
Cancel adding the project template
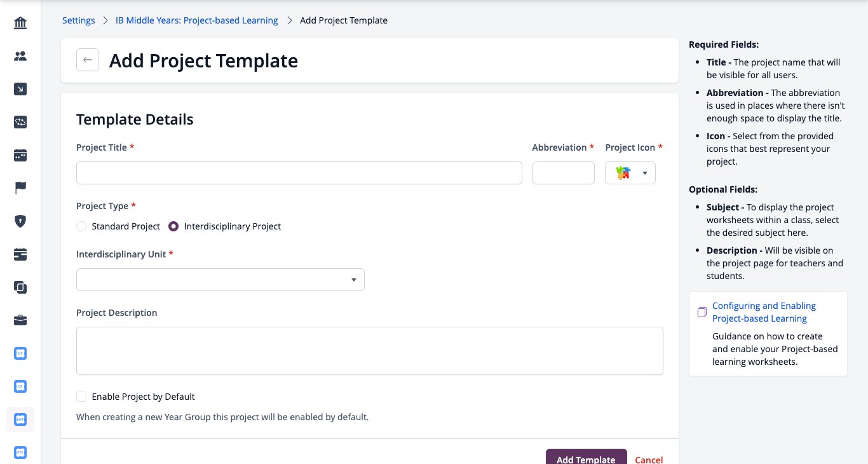649,460
